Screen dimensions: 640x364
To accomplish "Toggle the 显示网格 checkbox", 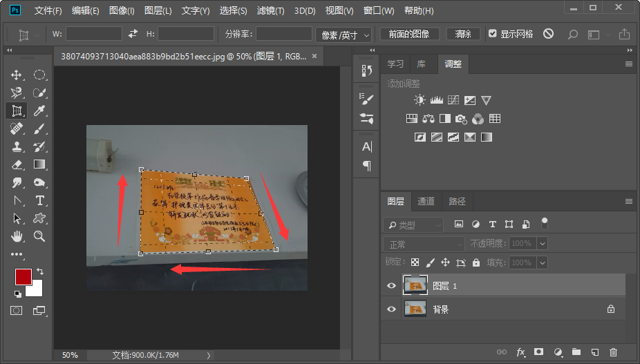I will pyautogui.click(x=493, y=33).
